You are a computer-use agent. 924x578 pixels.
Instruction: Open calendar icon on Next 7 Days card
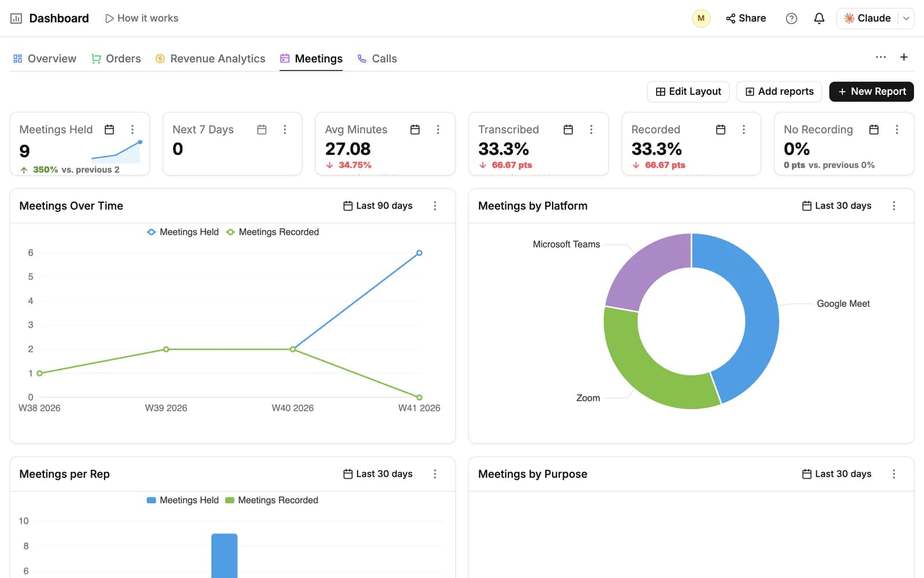point(262,129)
